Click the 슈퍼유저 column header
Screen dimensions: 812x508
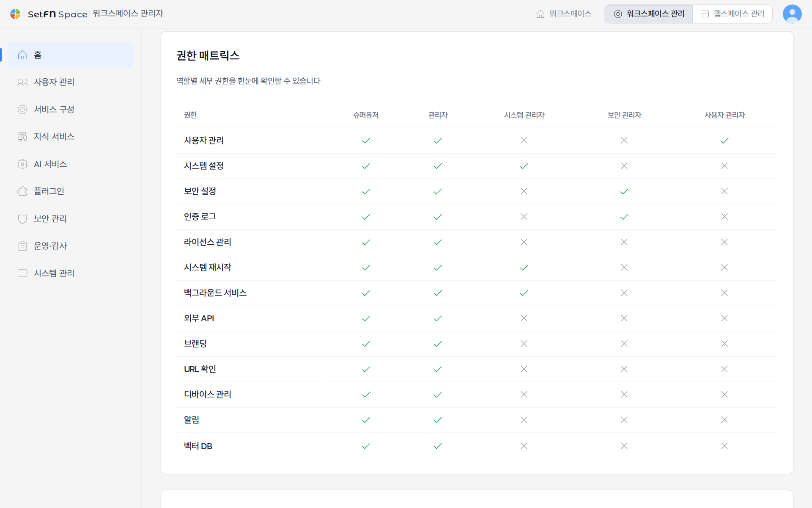tap(366, 115)
